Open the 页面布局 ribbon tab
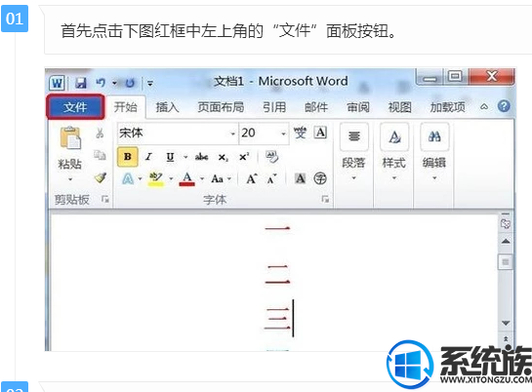 tap(221, 107)
